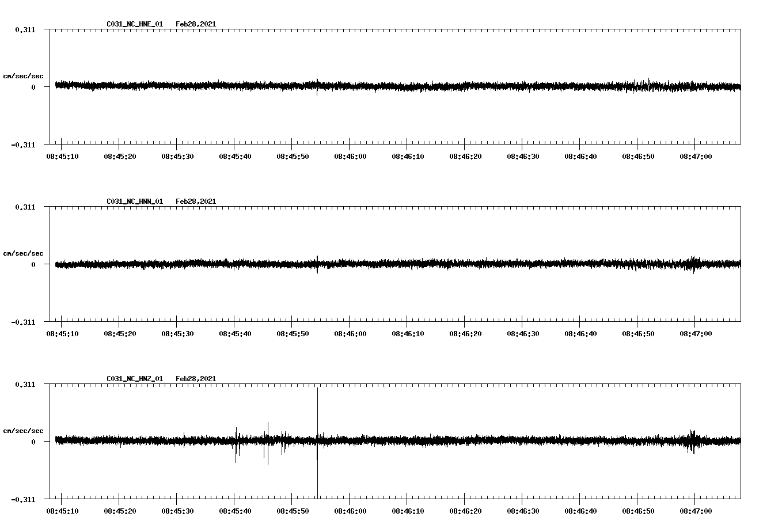Image resolution: width=782 pixels, height=532 pixels.
Task: Click the Feb28,2021 date label on top trace
Action: click(196, 24)
